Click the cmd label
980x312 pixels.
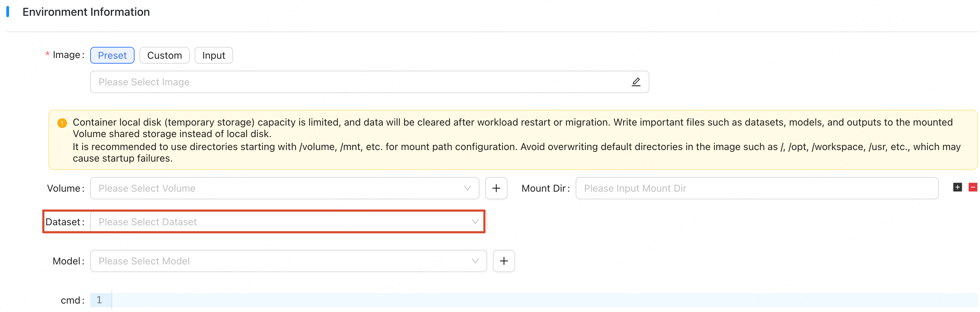72,300
